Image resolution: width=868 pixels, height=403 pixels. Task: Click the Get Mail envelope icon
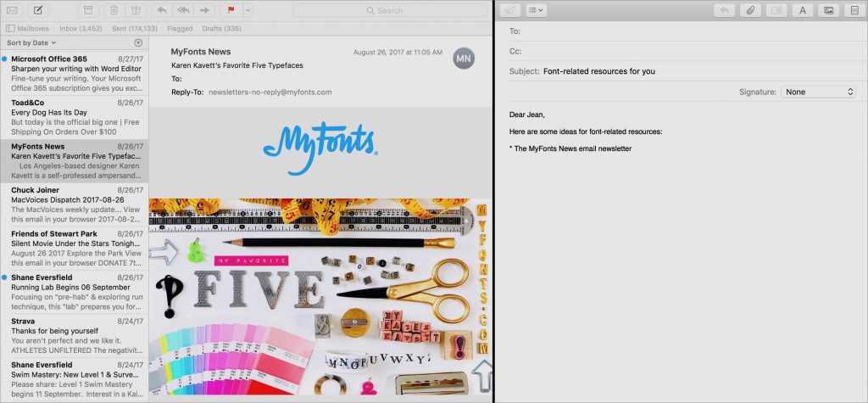pos(12,10)
